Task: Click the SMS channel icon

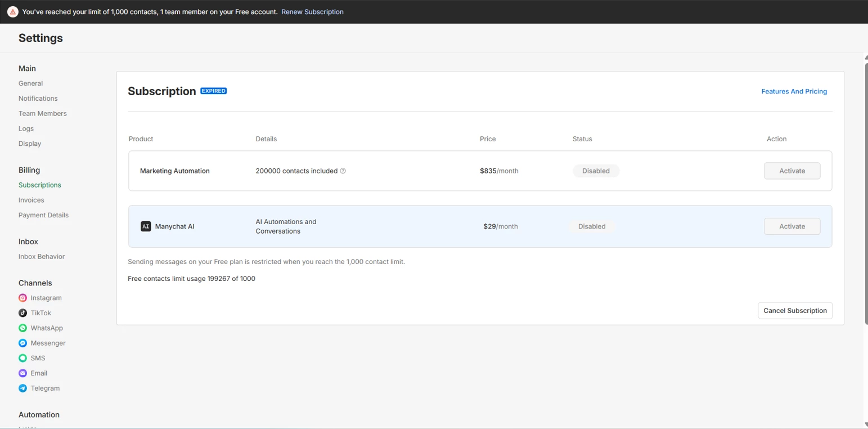Action: click(x=23, y=358)
